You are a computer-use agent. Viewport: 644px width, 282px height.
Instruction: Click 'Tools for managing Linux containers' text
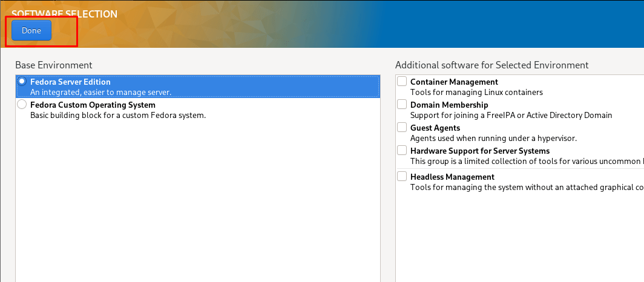(476, 93)
